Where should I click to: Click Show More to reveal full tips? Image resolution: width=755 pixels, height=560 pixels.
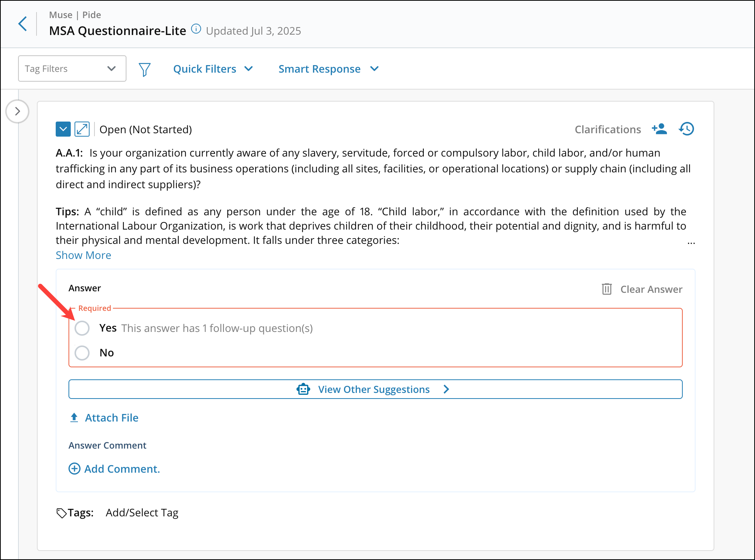tap(83, 255)
